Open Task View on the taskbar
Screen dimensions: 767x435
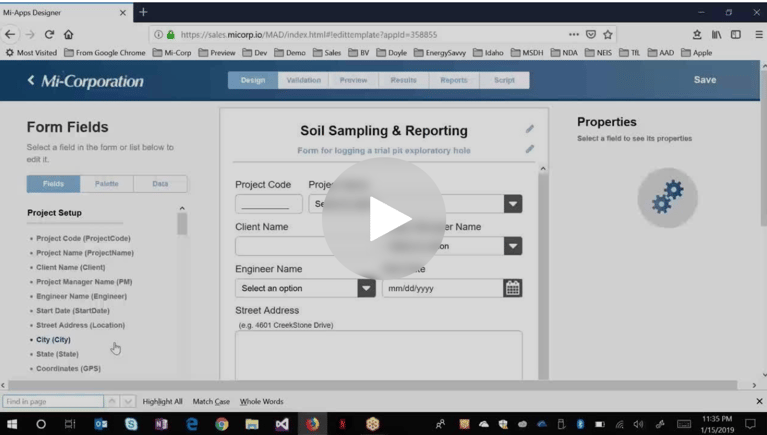(x=70, y=424)
